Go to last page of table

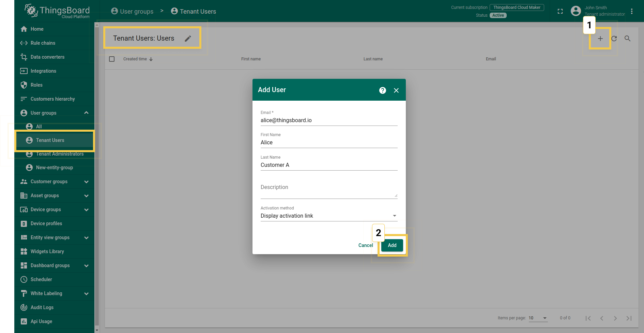pos(629,318)
